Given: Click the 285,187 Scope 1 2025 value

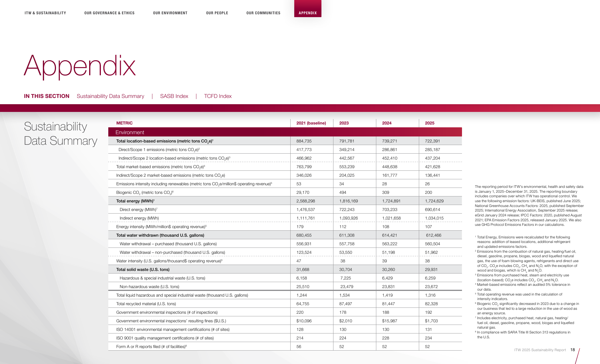Looking at the screenshot, I should (x=433, y=150).
